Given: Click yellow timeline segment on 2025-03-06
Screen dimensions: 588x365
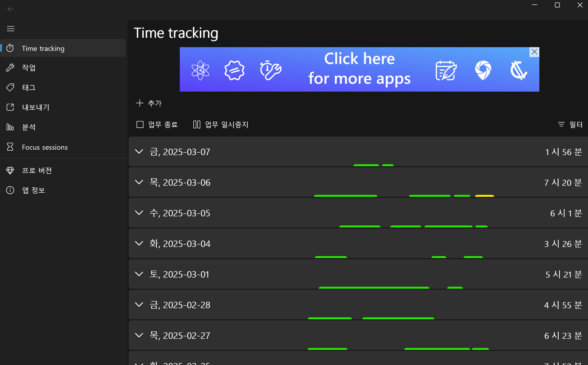Looking at the screenshot, I should coord(484,196).
